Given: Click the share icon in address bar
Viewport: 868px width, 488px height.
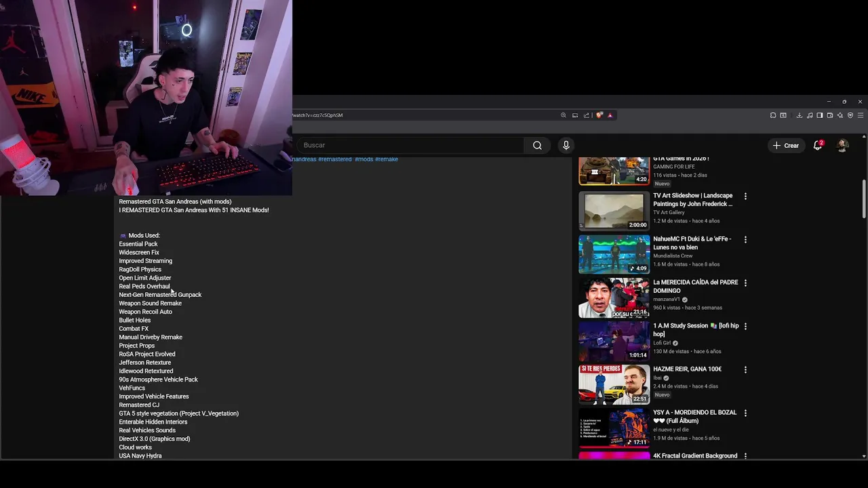Looking at the screenshot, I should 587,115.
